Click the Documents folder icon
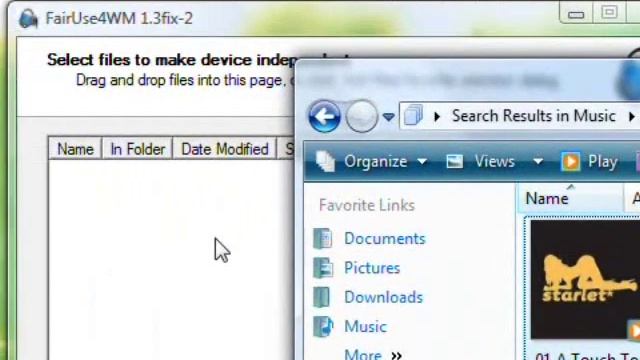640x360 pixels. tap(323, 238)
